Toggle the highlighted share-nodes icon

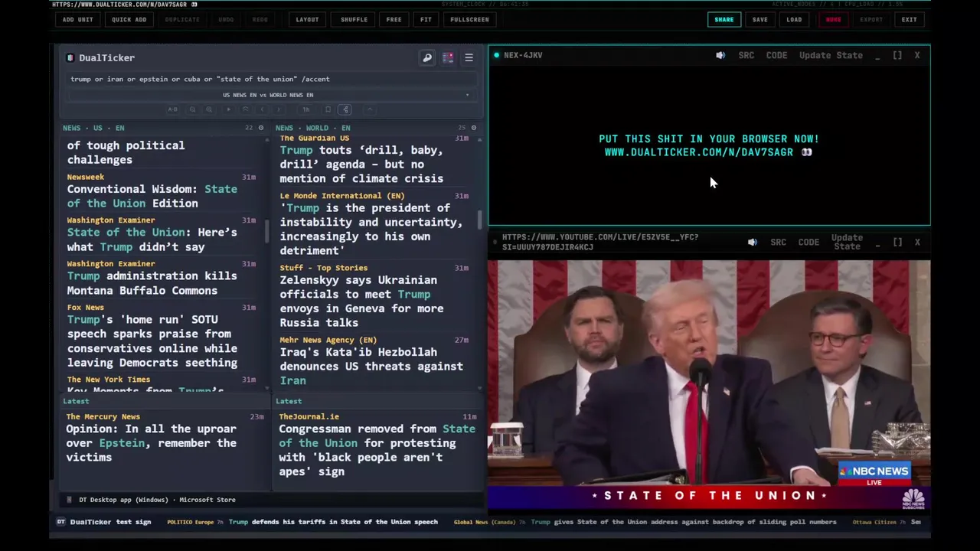click(345, 109)
